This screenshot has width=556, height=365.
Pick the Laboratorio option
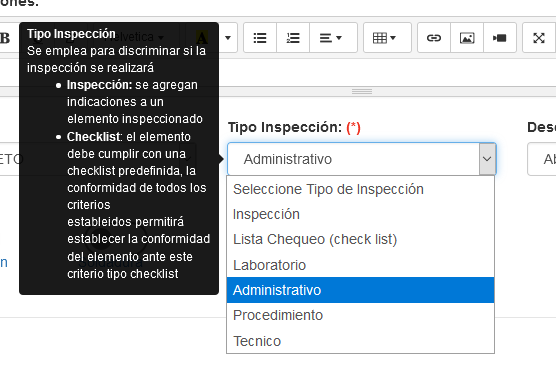click(x=360, y=265)
